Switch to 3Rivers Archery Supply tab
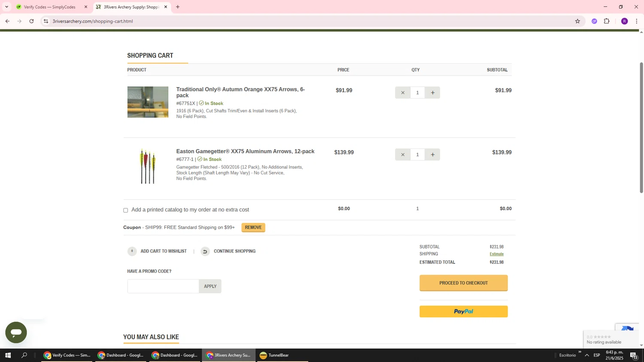Screen dimensions: 644x362 tap(131, 7)
